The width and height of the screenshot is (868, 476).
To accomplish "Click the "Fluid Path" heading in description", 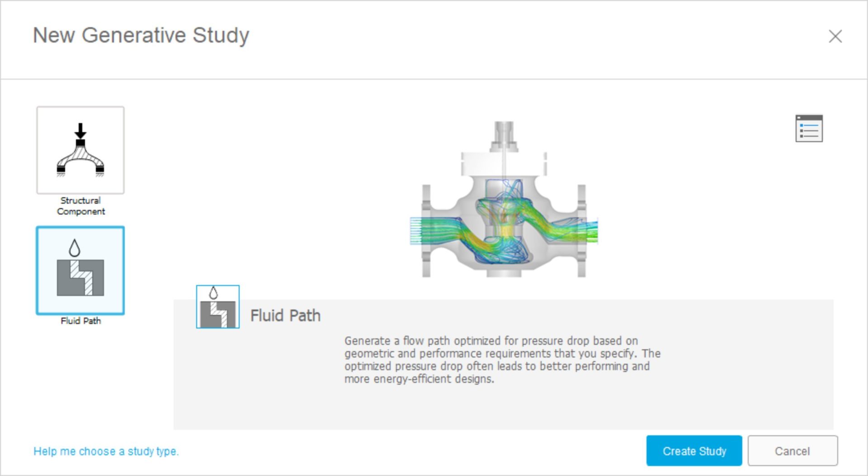I will (x=285, y=315).
